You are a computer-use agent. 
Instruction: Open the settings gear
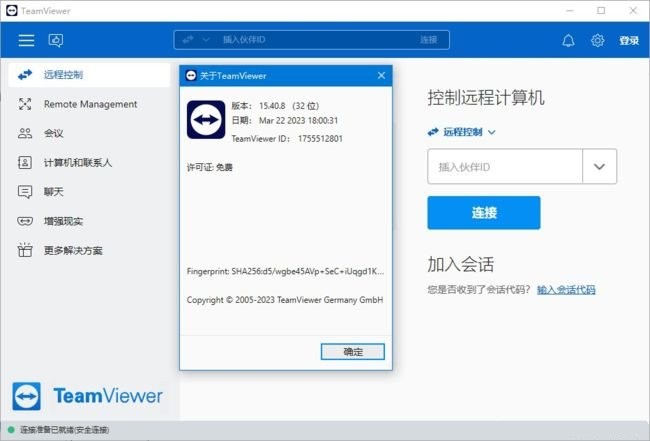[x=597, y=40]
